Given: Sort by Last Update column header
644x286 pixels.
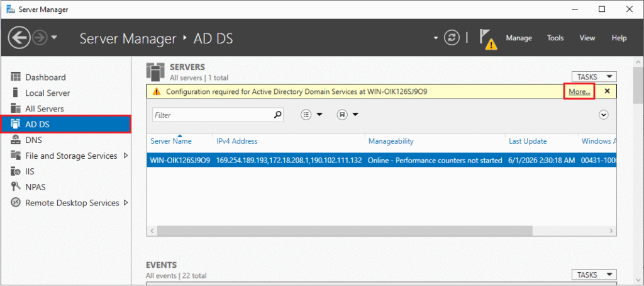Looking at the screenshot, I should pos(528,141).
